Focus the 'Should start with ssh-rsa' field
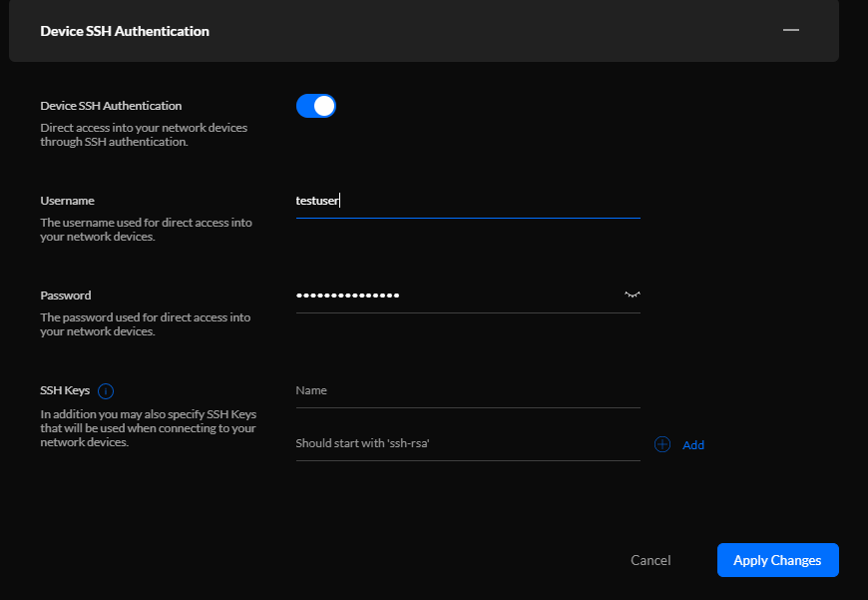The width and height of the screenshot is (868, 600). point(468,443)
